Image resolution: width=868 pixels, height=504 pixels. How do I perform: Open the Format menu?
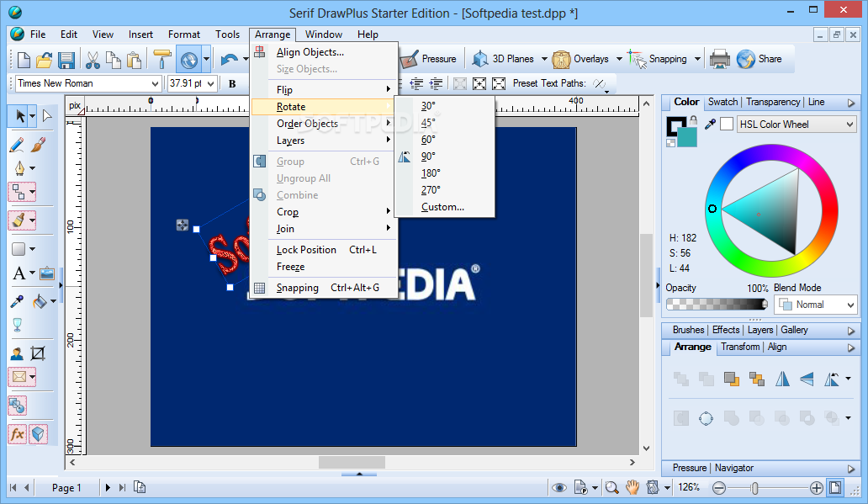click(184, 34)
